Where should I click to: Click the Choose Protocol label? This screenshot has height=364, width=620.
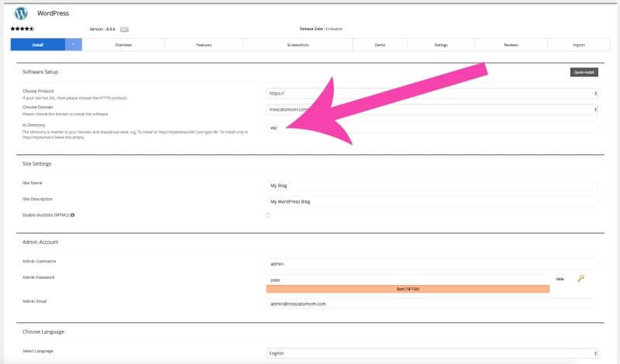point(38,91)
